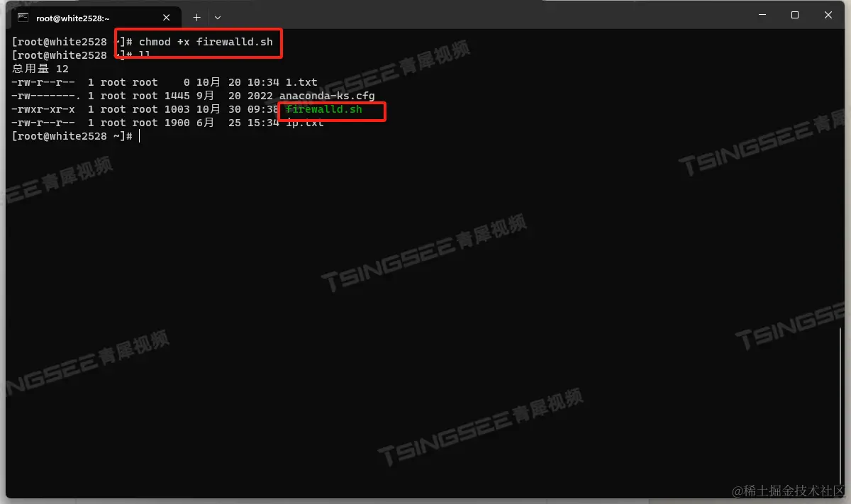Open a new tab with the plus button

tap(196, 18)
